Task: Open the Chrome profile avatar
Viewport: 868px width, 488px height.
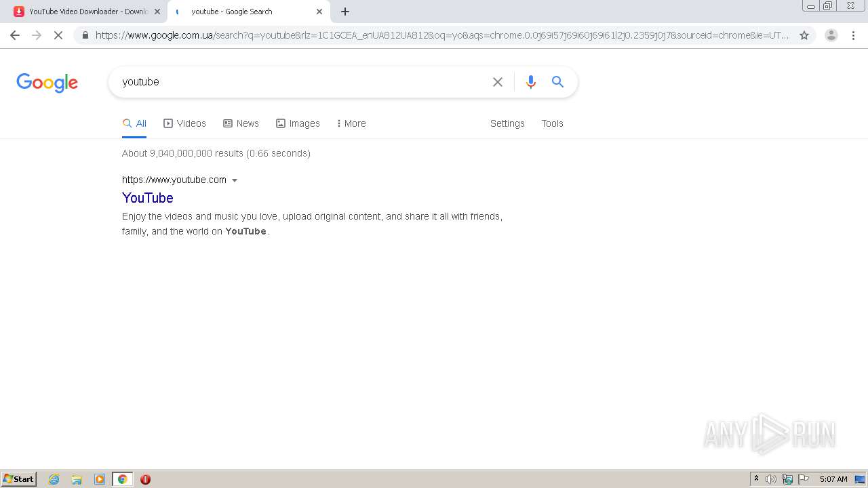Action: [831, 35]
